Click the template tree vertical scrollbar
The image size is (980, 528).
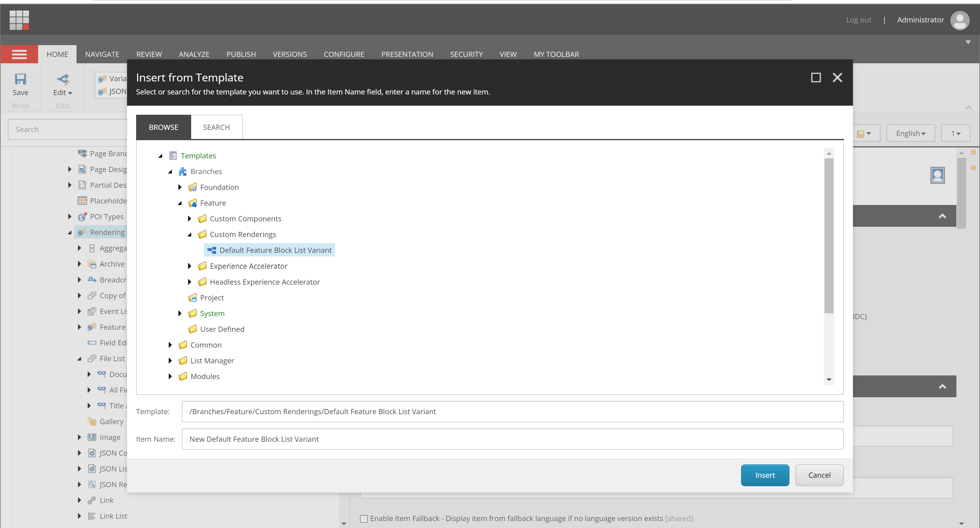coord(828,236)
